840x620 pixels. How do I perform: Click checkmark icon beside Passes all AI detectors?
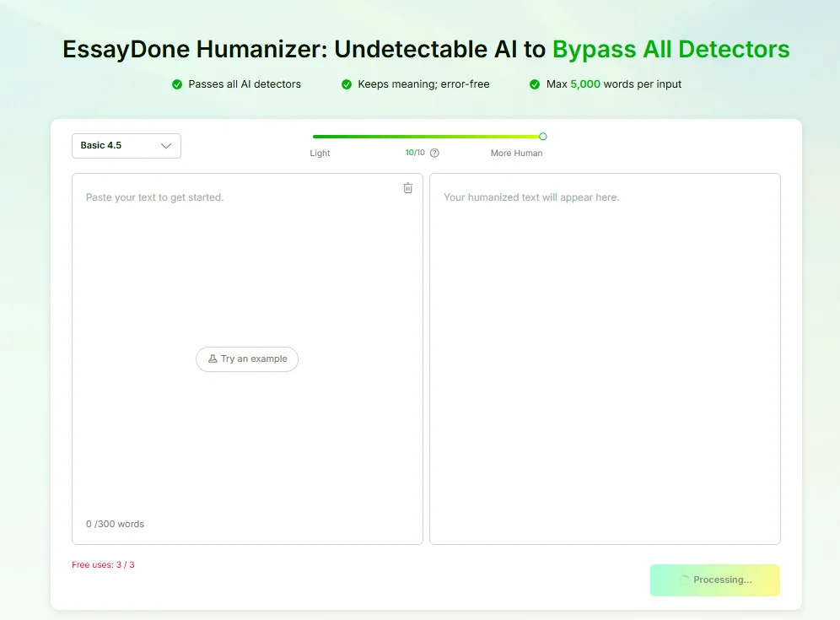point(177,84)
